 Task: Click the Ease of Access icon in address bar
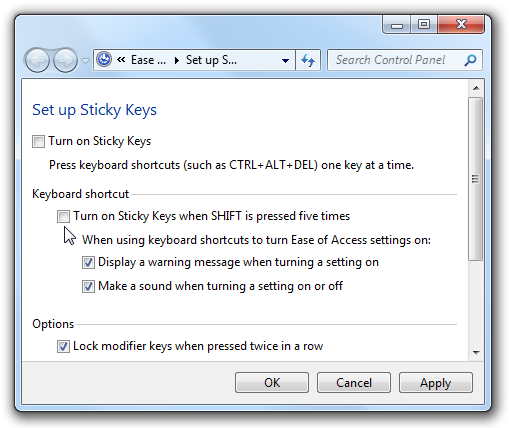[104, 60]
